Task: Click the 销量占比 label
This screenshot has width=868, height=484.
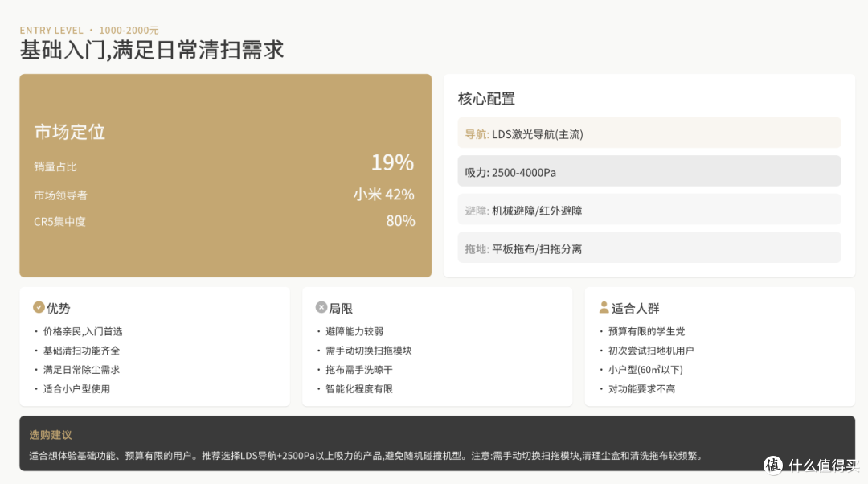Action: (x=55, y=166)
